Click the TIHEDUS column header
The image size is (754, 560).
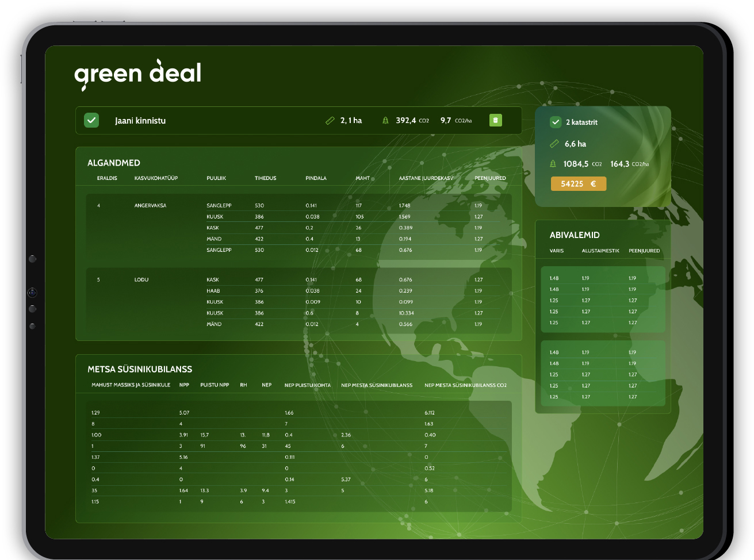tap(266, 178)
